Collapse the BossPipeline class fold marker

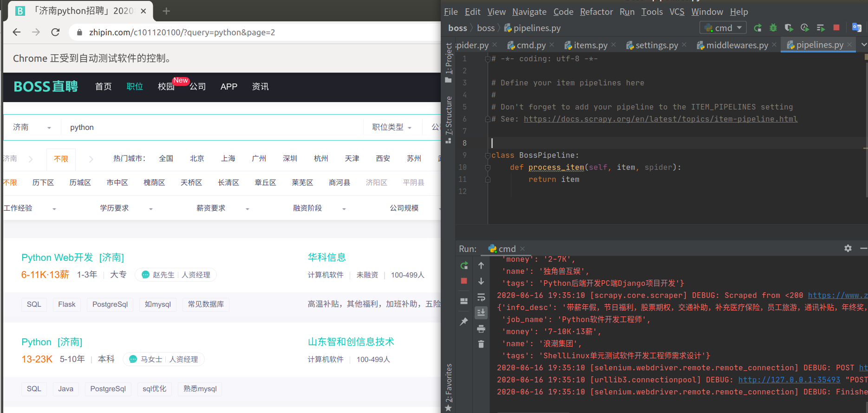click(488, 155)
